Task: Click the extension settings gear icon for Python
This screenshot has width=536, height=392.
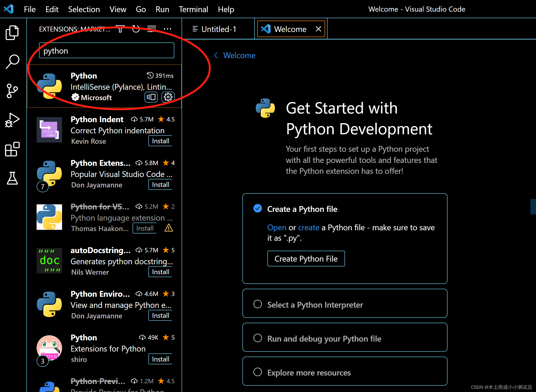Action: [168, 97]
